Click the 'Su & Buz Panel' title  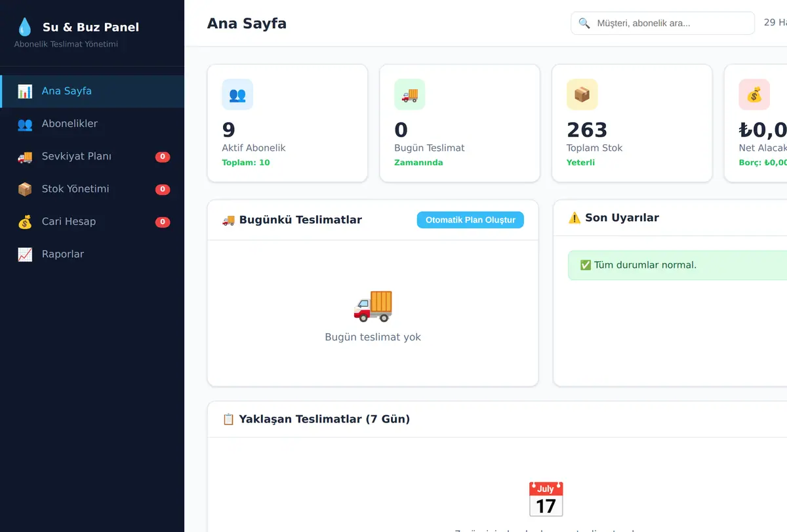point(91,28)
